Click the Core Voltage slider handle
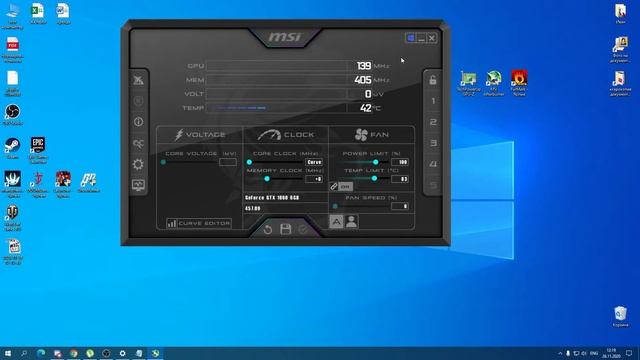 click(163, 162)
